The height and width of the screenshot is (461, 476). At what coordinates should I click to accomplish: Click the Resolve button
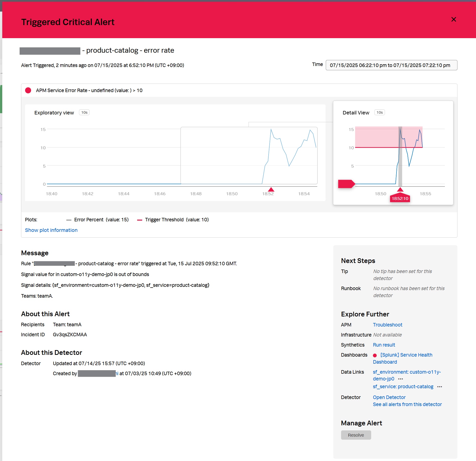pyautogui.click(x=356, y=435)
